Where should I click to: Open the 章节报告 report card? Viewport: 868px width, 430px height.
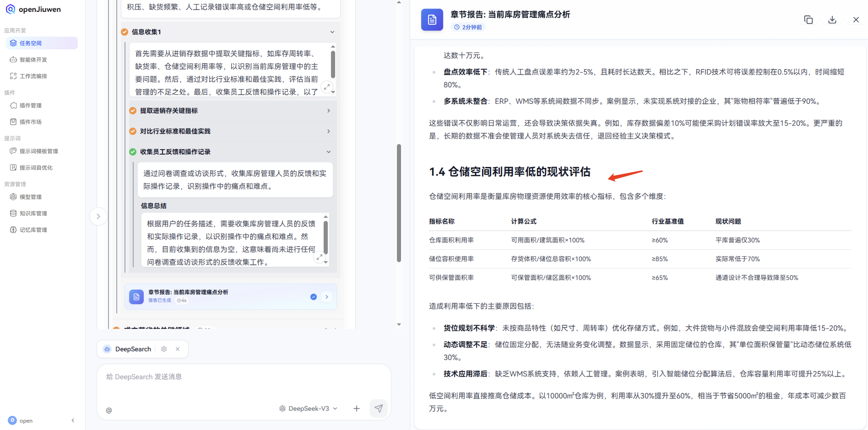[x=231, y=296]
